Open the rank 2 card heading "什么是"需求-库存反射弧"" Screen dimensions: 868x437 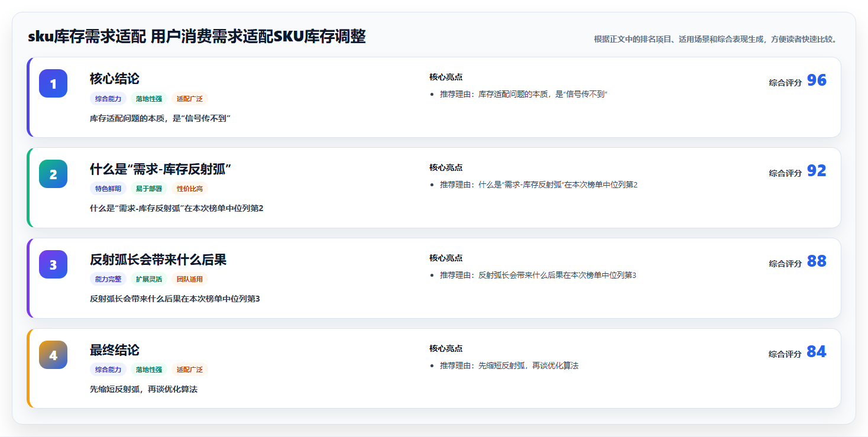point(160,169)
